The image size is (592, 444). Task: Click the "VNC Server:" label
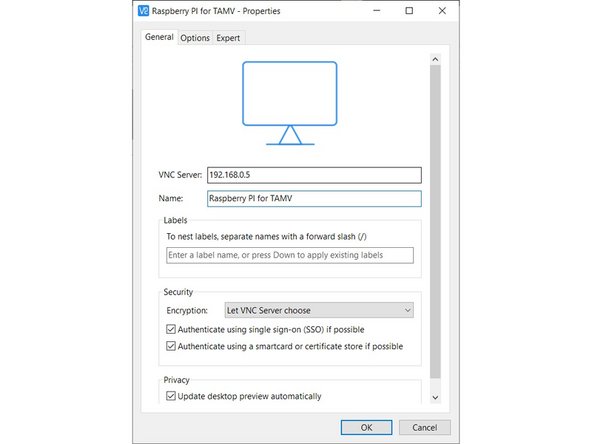coord(180,175)
